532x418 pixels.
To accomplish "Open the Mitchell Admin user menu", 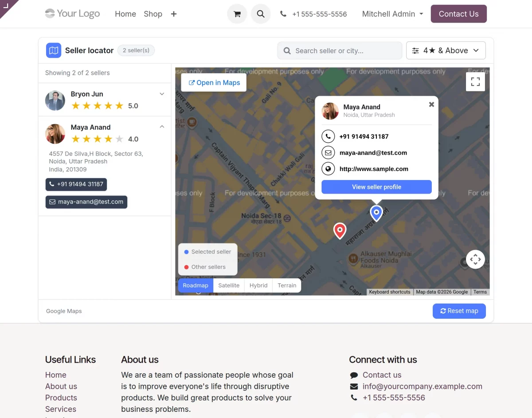I will pos(392,14).
